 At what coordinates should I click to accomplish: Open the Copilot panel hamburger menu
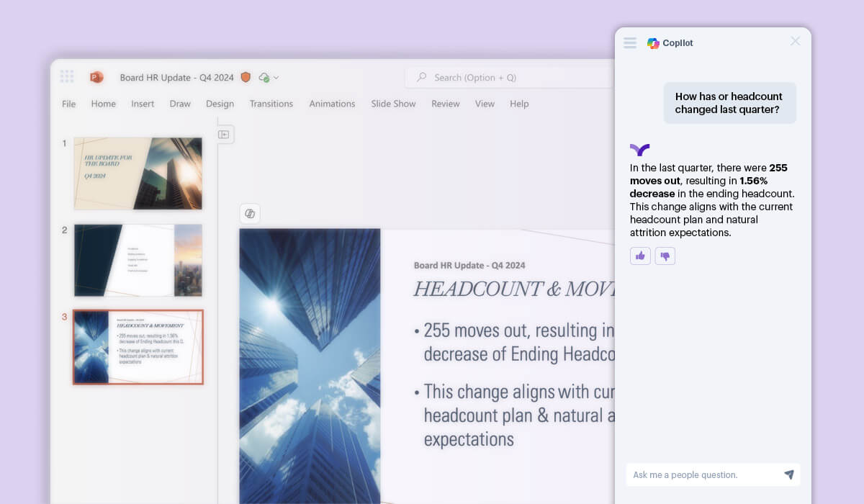pos(630,42)
